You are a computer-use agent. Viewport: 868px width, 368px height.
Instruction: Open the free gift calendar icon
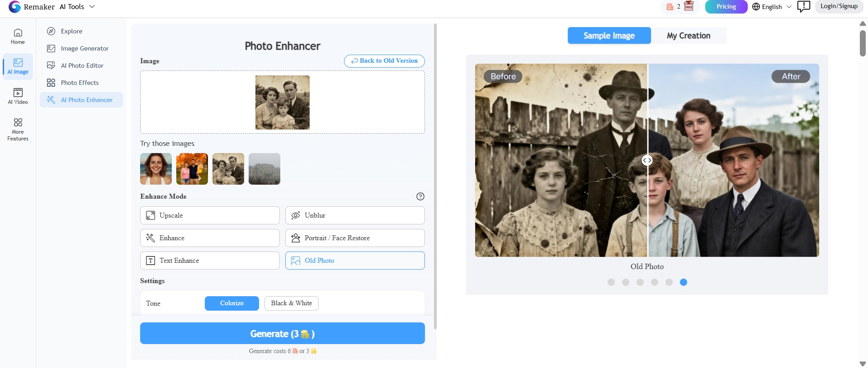(689, 6)
